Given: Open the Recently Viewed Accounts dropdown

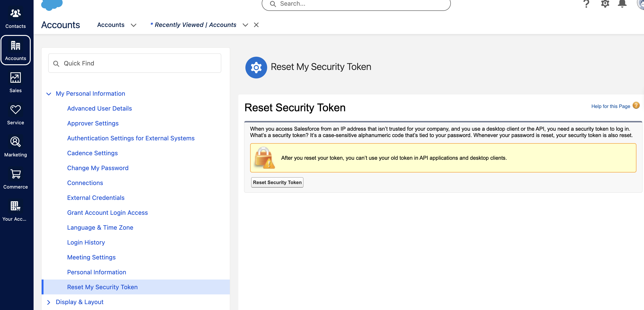Looking at the screenshot, I should 245,25.
